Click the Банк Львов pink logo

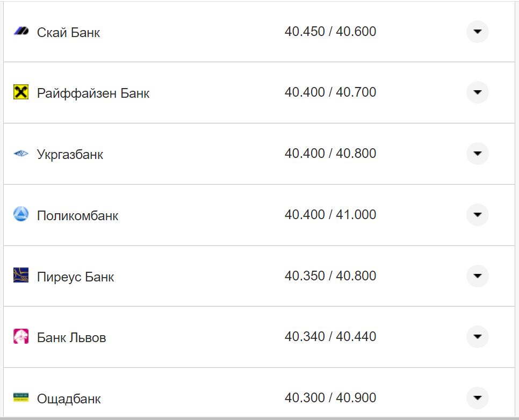[x=21, y=337]
